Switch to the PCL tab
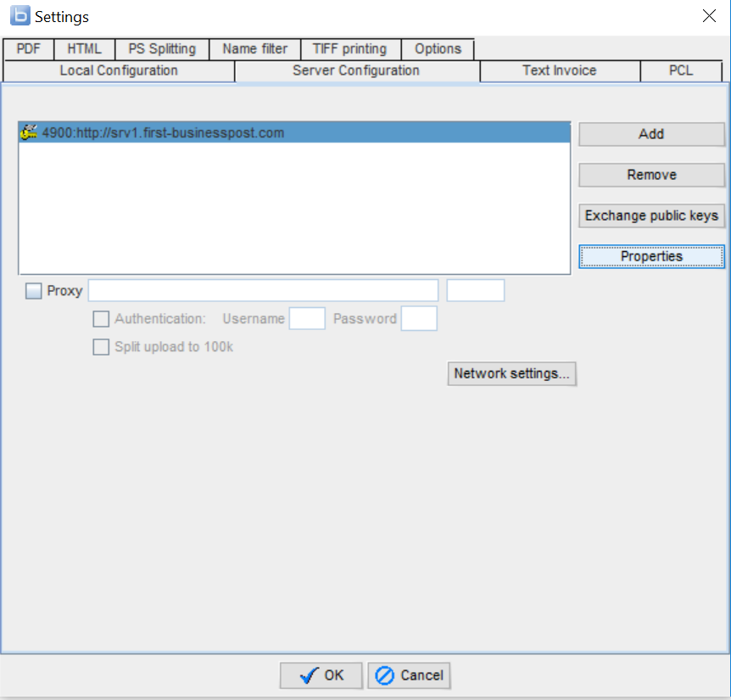The image size is (731, 700). point(681,70)
